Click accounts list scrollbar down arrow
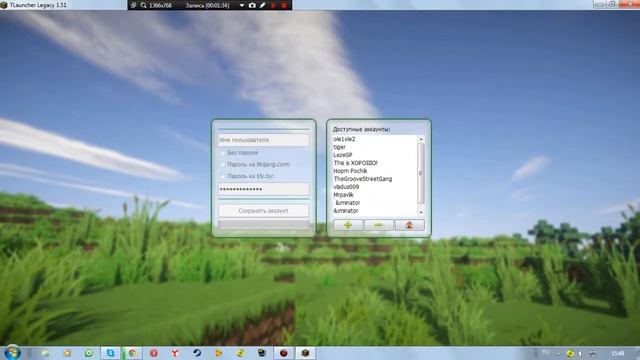640x360 pixels. coord(421,212)
